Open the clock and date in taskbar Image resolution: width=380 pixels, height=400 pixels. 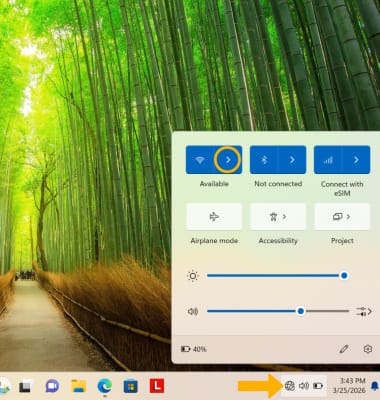[x=349, y=385]
